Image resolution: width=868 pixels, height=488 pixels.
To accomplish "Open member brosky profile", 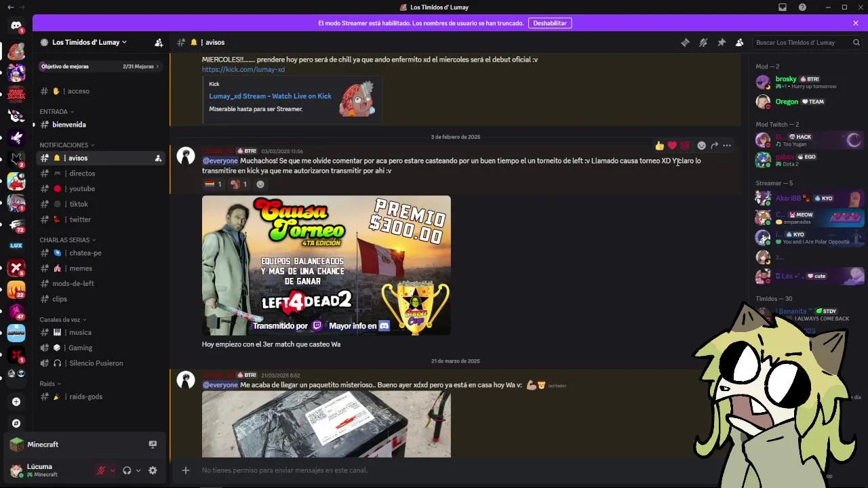I will (808, 82).
